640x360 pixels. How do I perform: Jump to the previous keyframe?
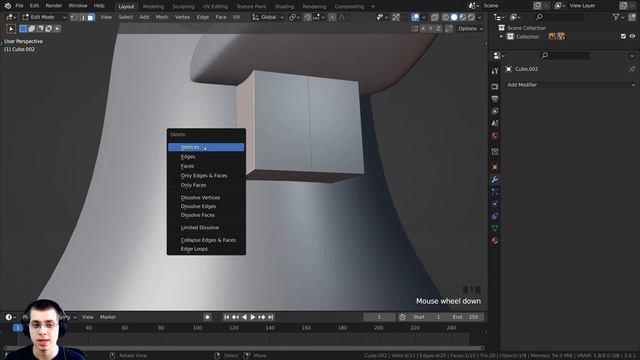(236, 317)
